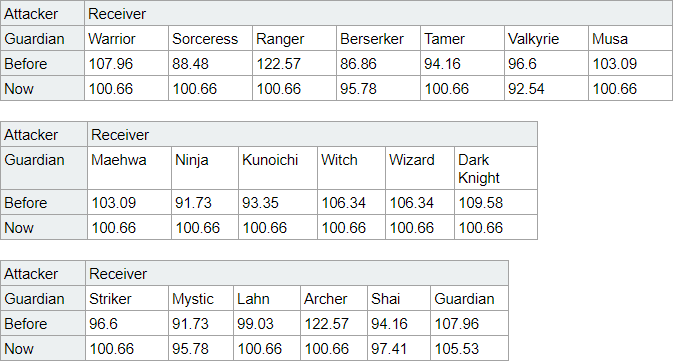The height and width of the screenshot is (362, 674).
Task: Click Ninja's before value 91.73
Action: point(205,202)
